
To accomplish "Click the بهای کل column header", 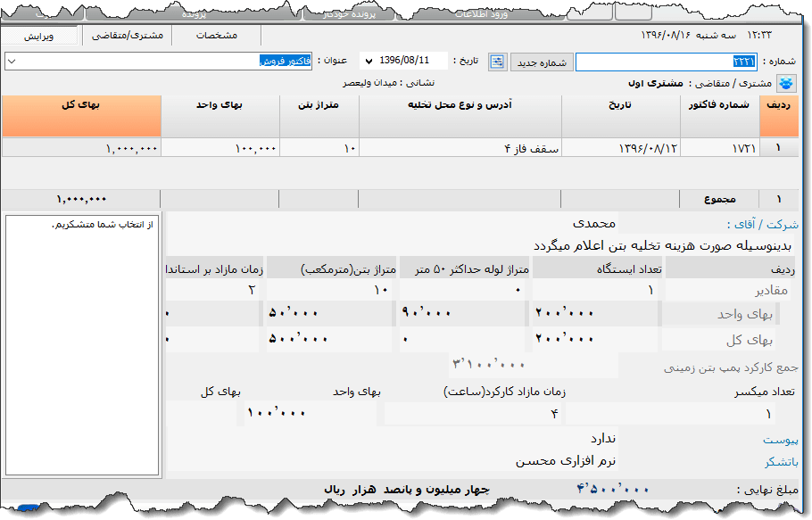I will 80,116.
